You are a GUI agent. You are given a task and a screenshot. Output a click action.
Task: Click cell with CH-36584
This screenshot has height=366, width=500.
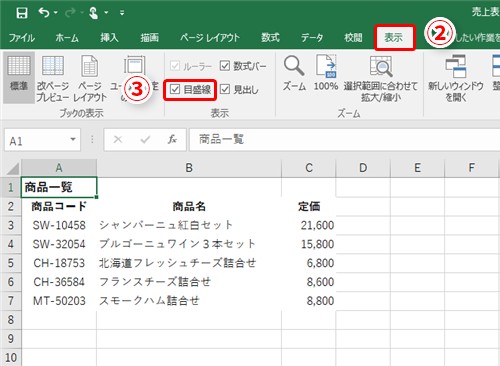click(59, 282)
